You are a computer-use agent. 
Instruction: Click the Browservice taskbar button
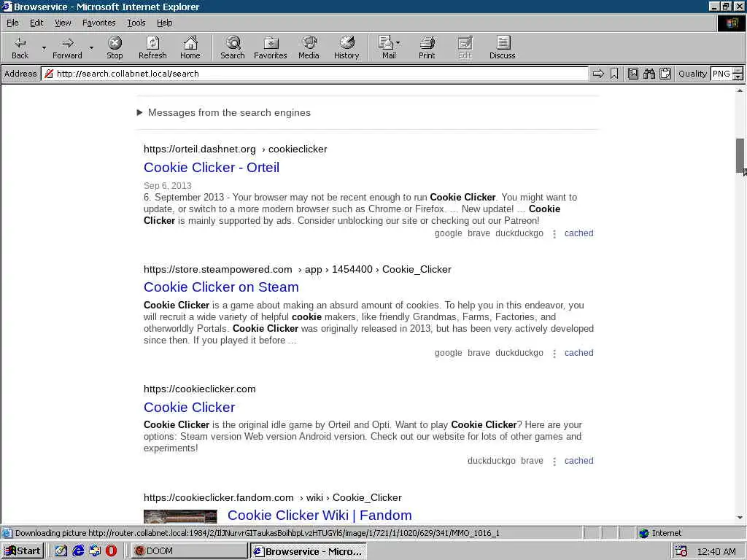click(309, 551)
